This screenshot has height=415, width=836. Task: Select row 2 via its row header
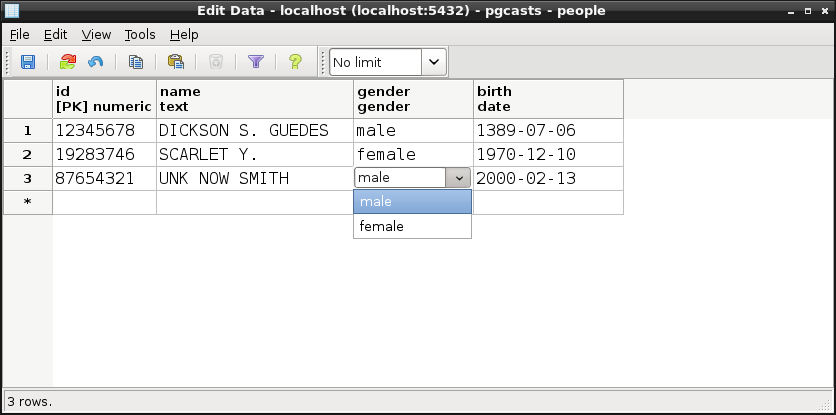[x=28, y=154]
